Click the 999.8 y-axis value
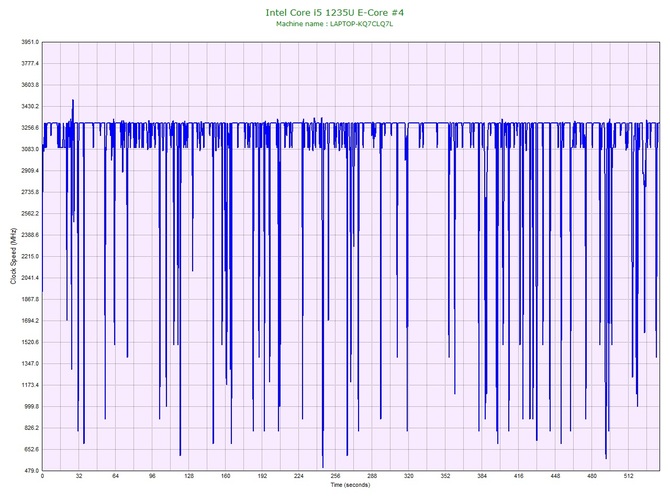The width and height of the screenshot is (670, 502). (x=31, y=406)
